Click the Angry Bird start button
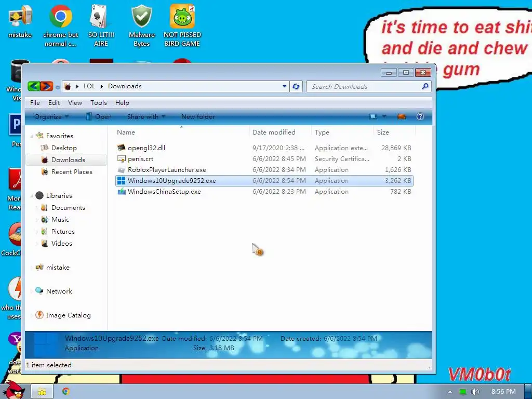This screenshot has height=399, width=532. pos(14,390)
